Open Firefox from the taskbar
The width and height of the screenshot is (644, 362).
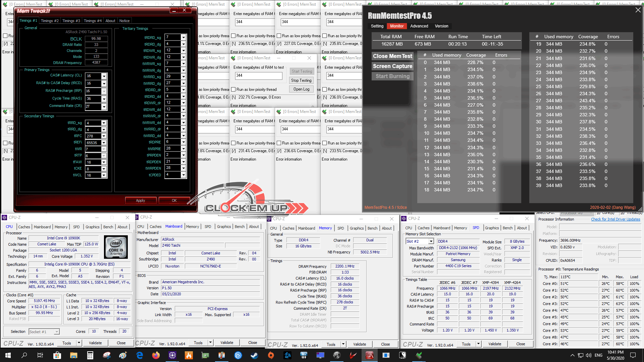[156, 355]
